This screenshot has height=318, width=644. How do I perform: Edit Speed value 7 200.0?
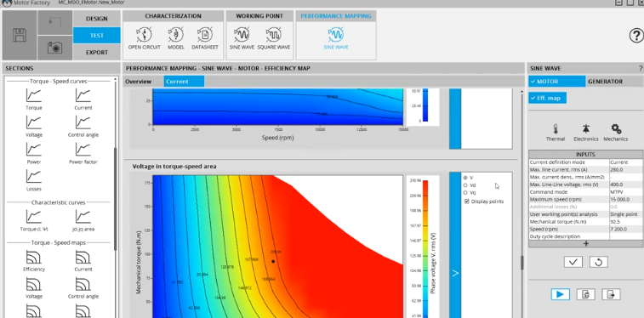626,229
